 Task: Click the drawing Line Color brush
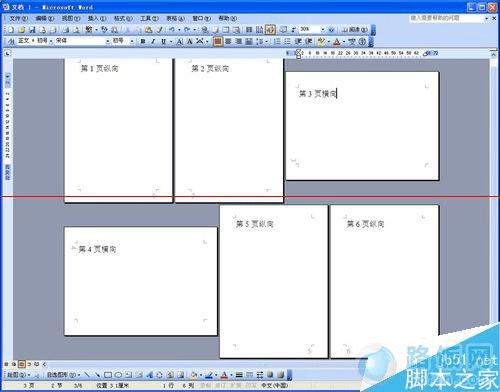click(x=209, y=375)
